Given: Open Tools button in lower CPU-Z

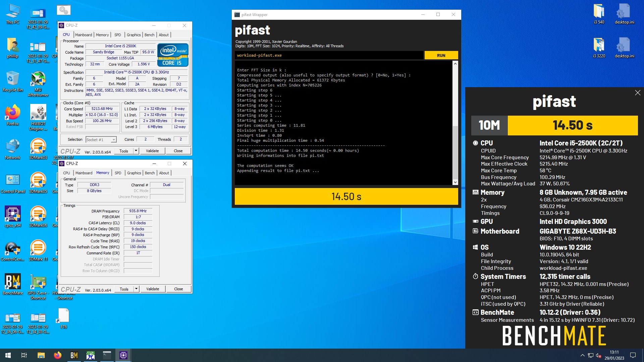Looking at the screenshot, I should [x=124, y=289].
